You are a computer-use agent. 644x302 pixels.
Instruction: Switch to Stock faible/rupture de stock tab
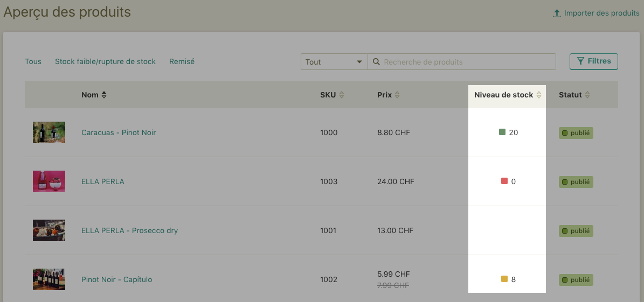point(105,61)
